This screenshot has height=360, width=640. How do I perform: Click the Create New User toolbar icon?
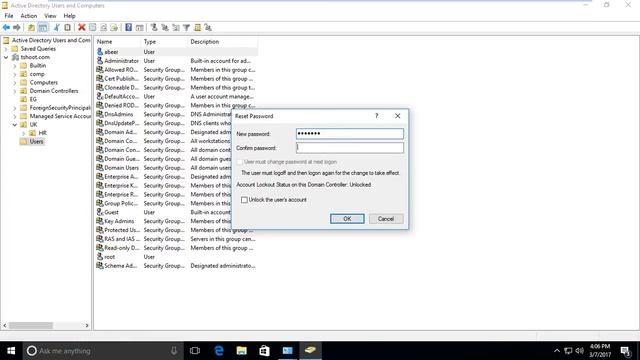(x=154, y=27)
